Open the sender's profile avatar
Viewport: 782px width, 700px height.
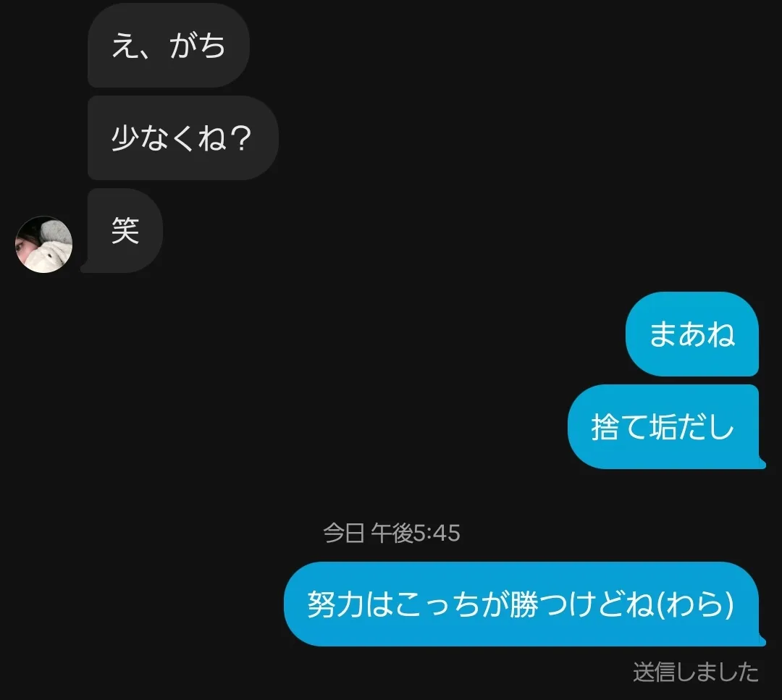click(44, 244)
